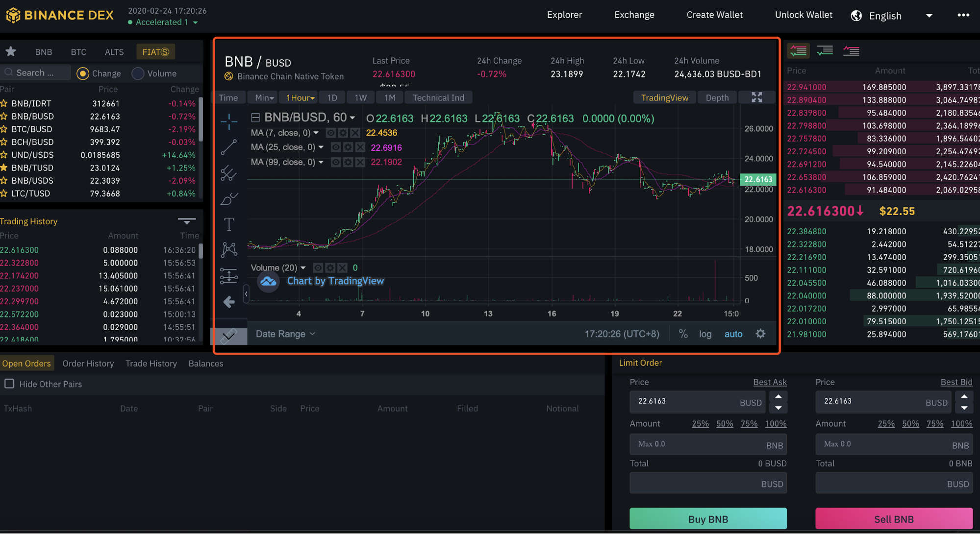Open the Date Range dropdown
The height and width of the screenshot is (534, 980).
coord(285,334)
